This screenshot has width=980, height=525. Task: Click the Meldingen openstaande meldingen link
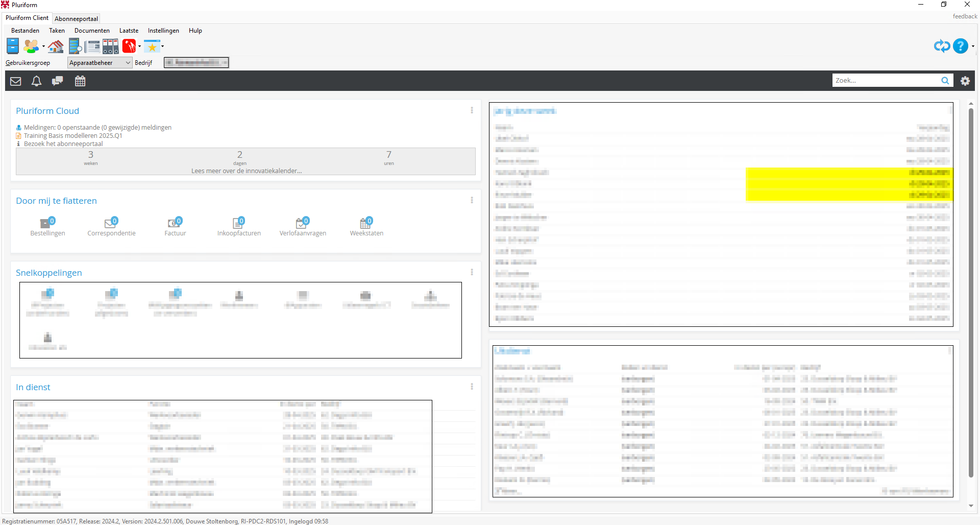(x=97, y=128)
